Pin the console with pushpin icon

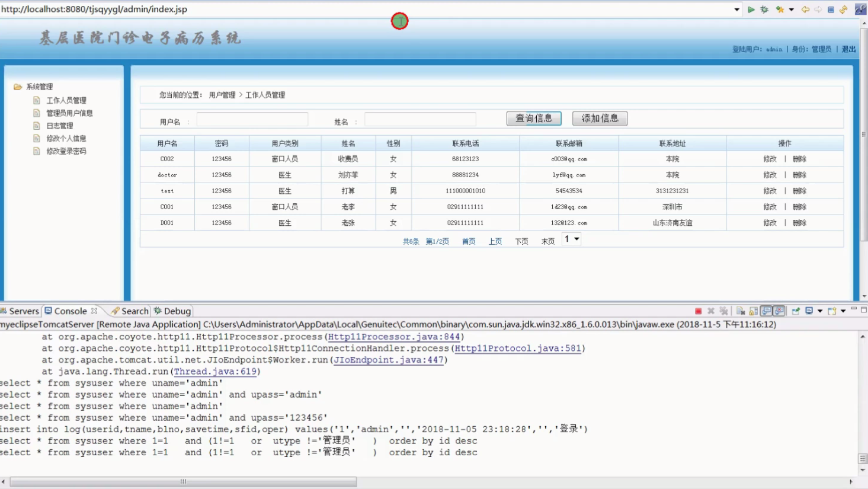tap(796, 311)
